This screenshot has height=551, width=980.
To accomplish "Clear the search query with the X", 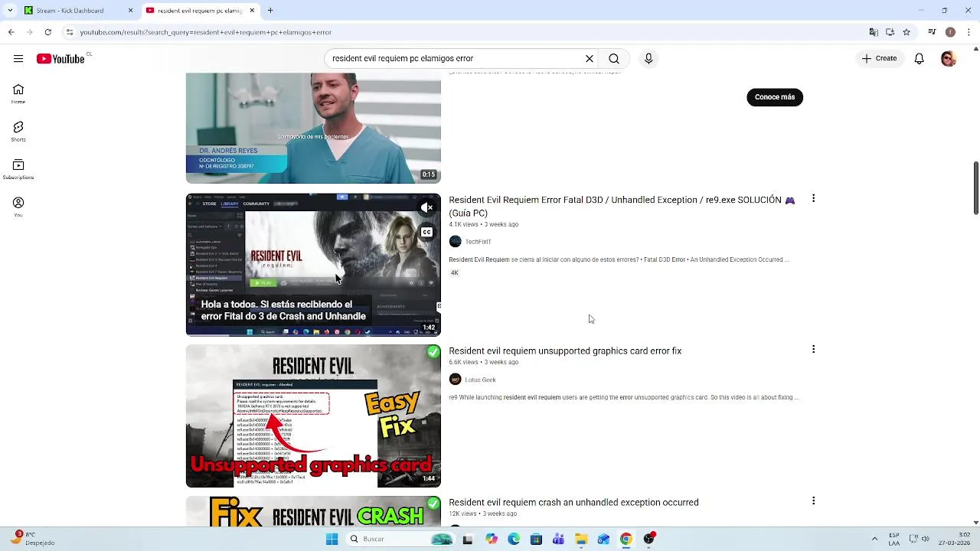I will [590, 59].
